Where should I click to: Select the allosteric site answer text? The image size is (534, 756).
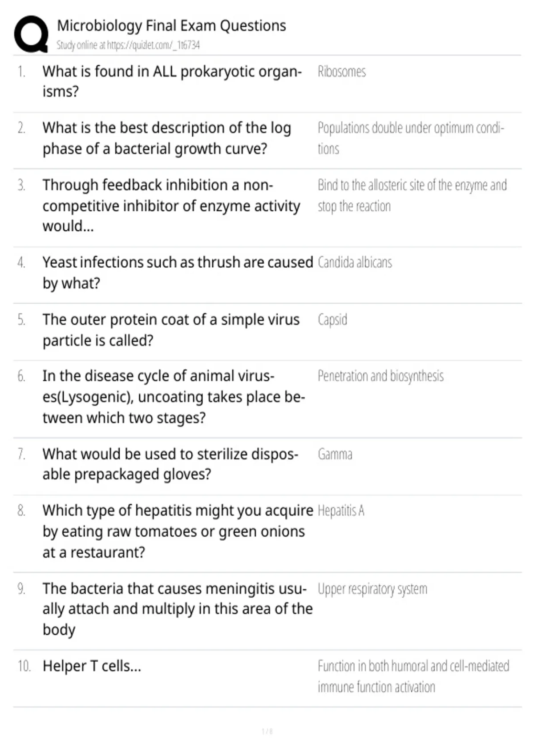tap(412, 196)
